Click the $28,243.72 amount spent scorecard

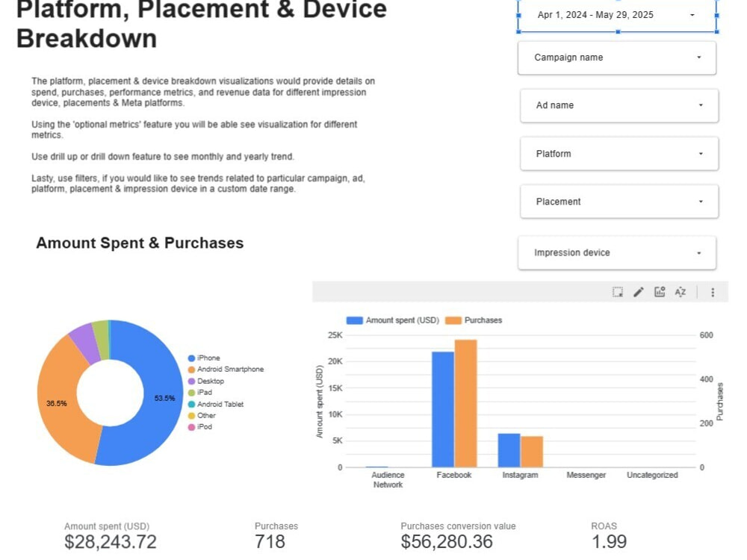(x=111, y=542)
